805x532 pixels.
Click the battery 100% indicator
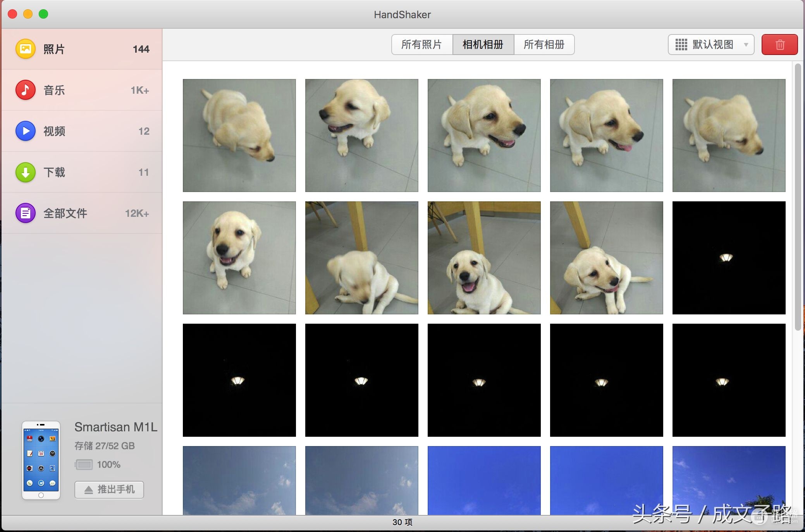click(98, 464)
